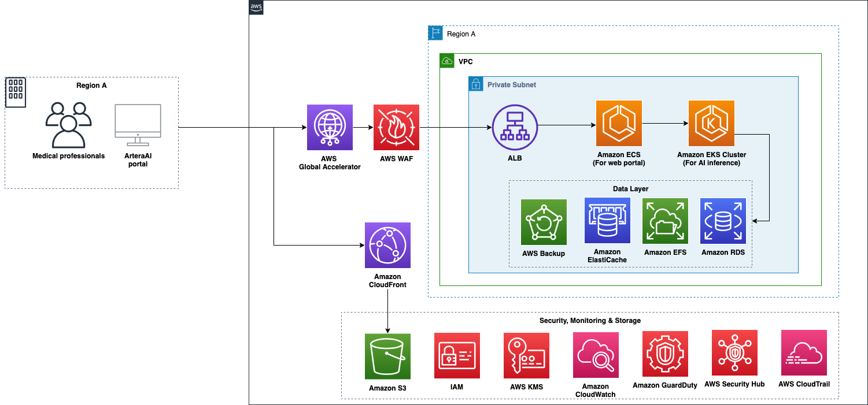868x405 pixels.
Task: Select the Medical professionals users icon
Action: [68, 125]
